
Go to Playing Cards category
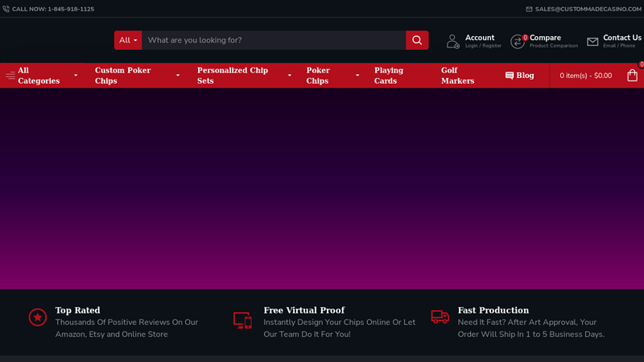389,76
